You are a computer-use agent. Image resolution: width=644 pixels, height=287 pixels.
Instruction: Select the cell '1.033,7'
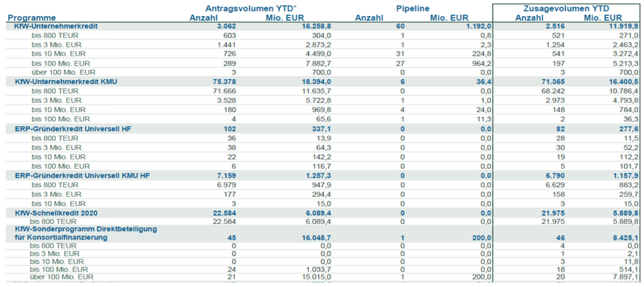(318, 270)
